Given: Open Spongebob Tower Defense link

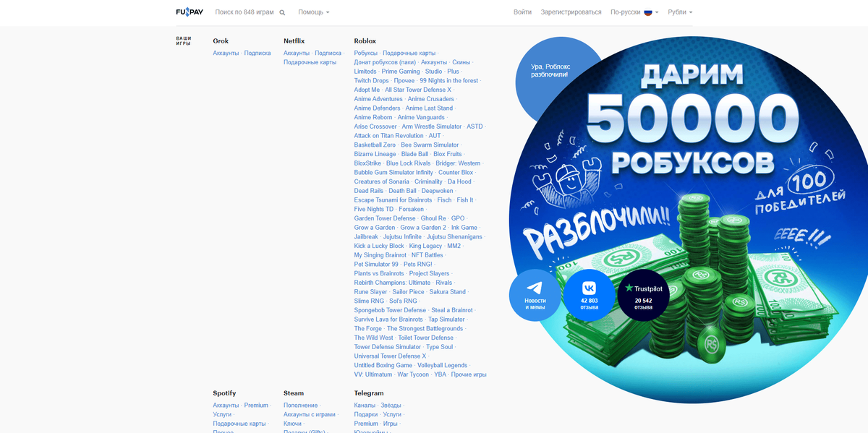Looking at the screenshot, I should coord(390,310).
